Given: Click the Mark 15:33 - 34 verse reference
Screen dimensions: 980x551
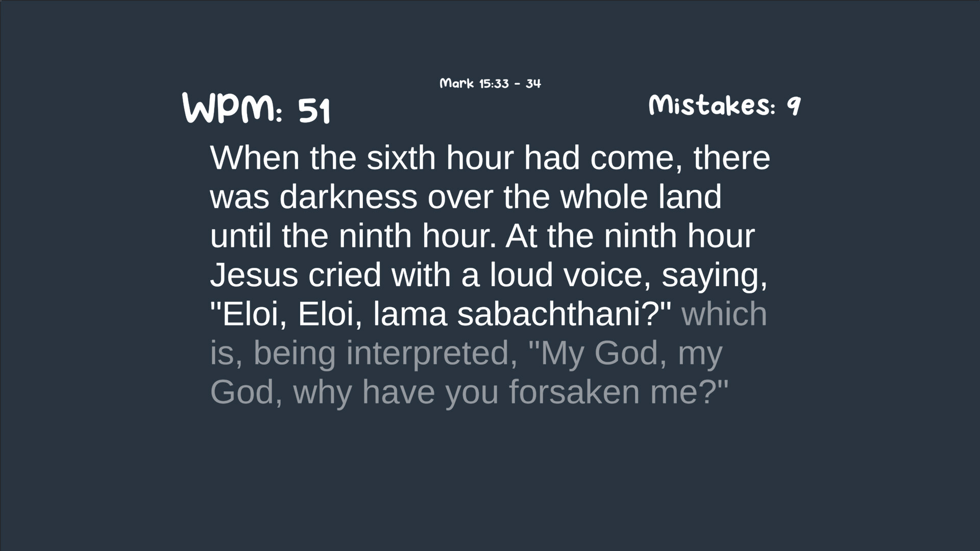Looking at the screenshot, I should click(x=490, y=83).
